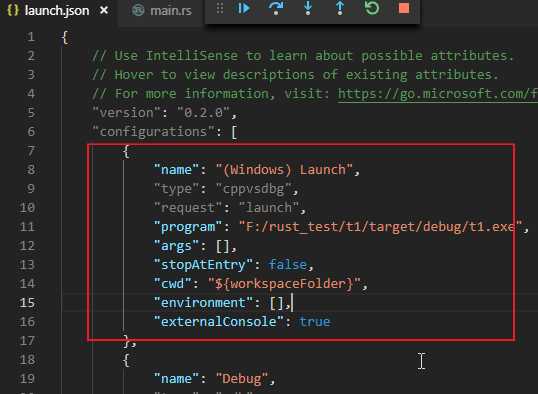The image size is (538, 394).
Task: Click line number 11 in the gutter
Action: pyautogui.click(x=27, y=227)
